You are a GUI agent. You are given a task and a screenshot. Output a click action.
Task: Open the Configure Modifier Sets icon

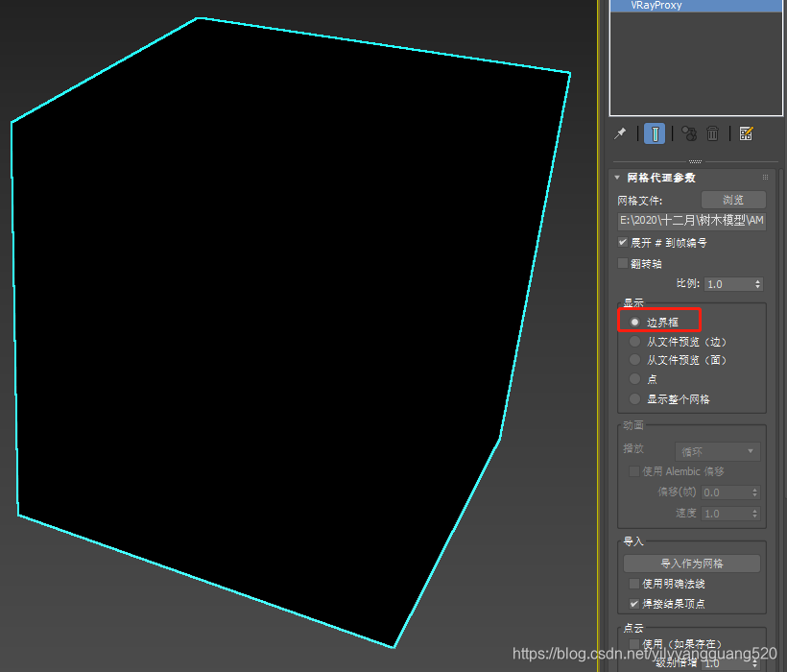(x=746, y=133)
